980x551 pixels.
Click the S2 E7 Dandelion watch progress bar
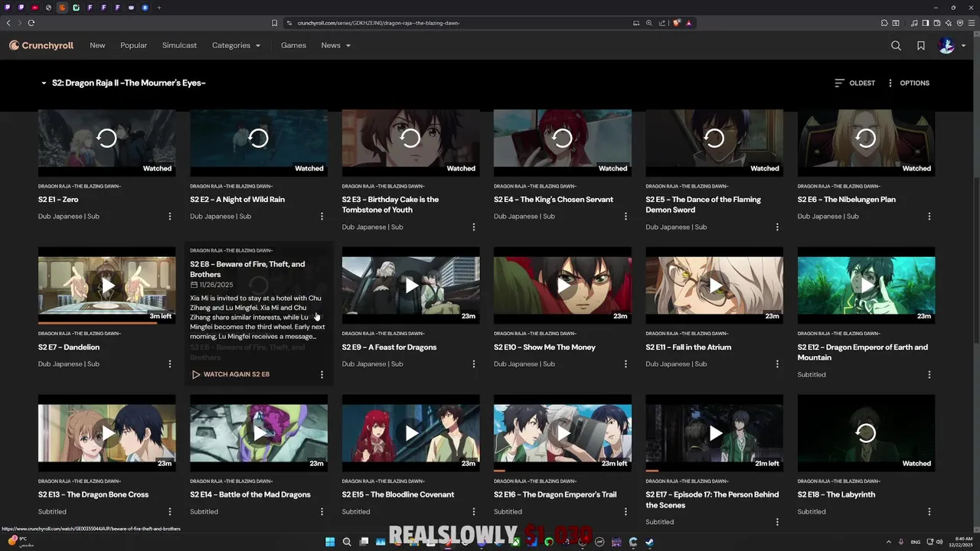click(106, 323)
